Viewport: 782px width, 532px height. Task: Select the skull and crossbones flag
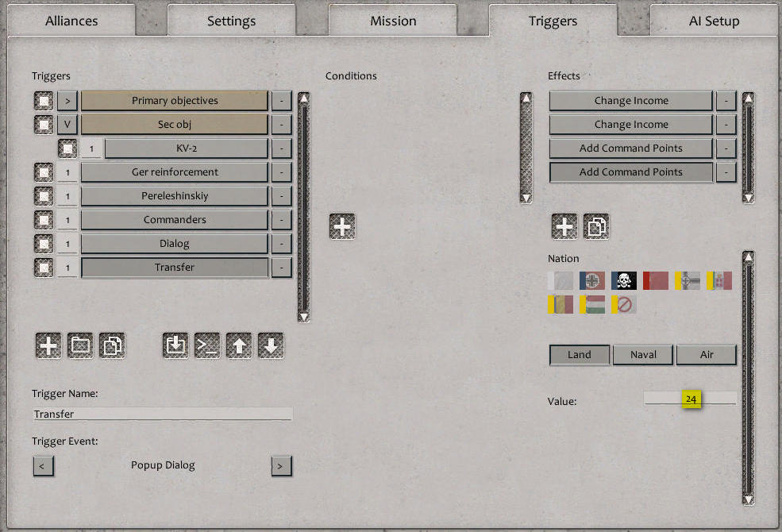click(x=624, y=281)
